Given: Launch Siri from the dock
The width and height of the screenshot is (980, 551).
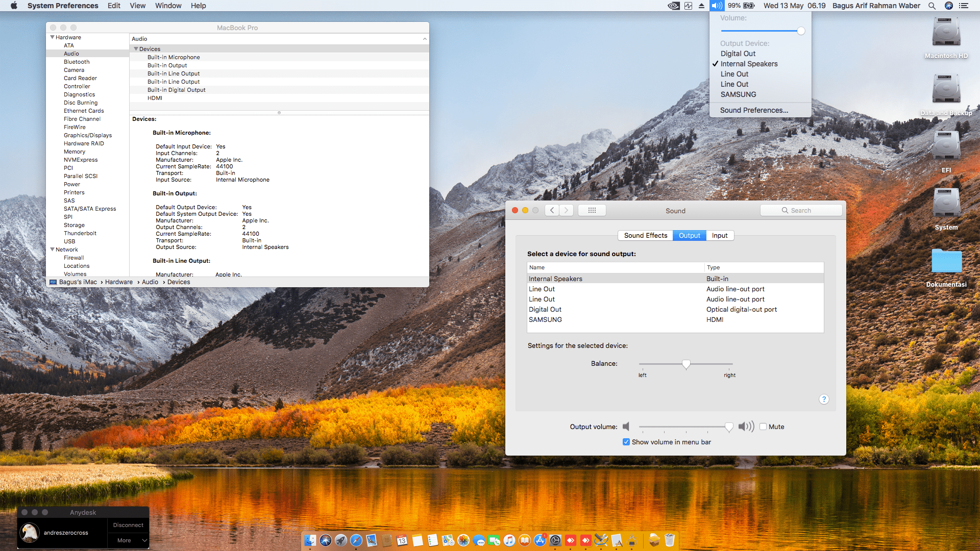Looking at the screenshot, I should point(326,540).
